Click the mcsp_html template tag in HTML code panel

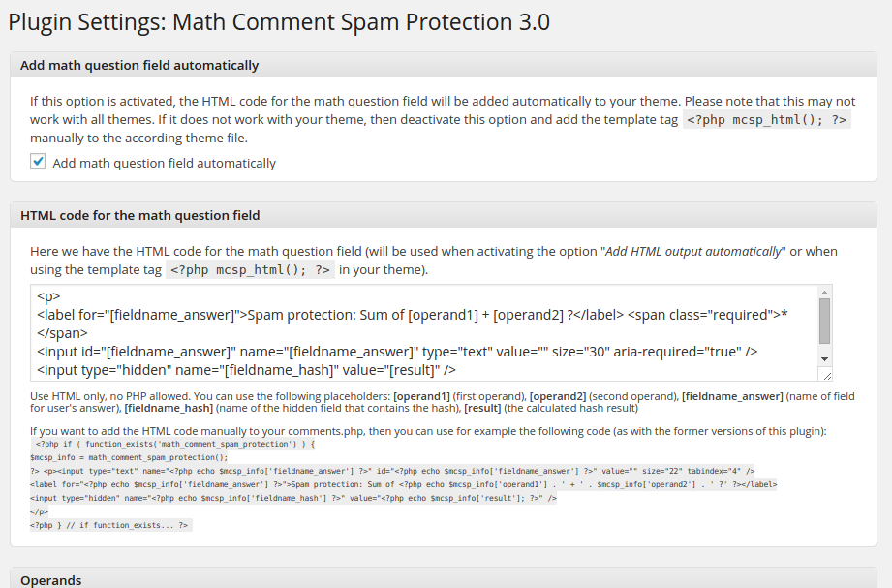click(251, 270)
